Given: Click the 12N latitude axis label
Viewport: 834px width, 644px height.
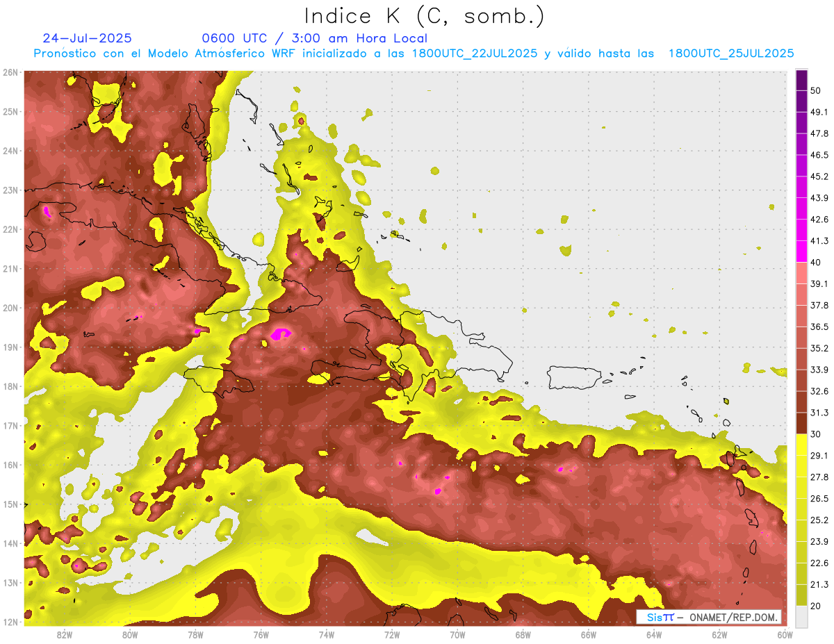Looking at the screenshot, I should point(10,622).
